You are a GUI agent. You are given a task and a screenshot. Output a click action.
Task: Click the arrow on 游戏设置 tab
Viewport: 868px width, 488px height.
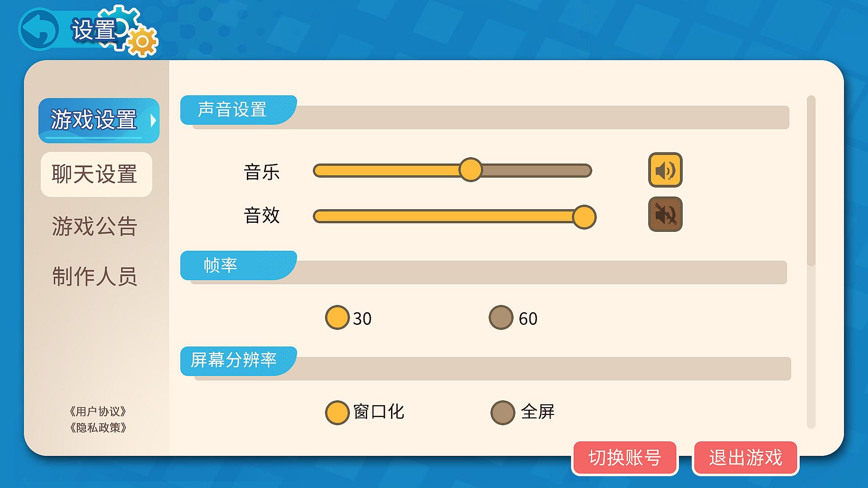[x=153, y=120]
